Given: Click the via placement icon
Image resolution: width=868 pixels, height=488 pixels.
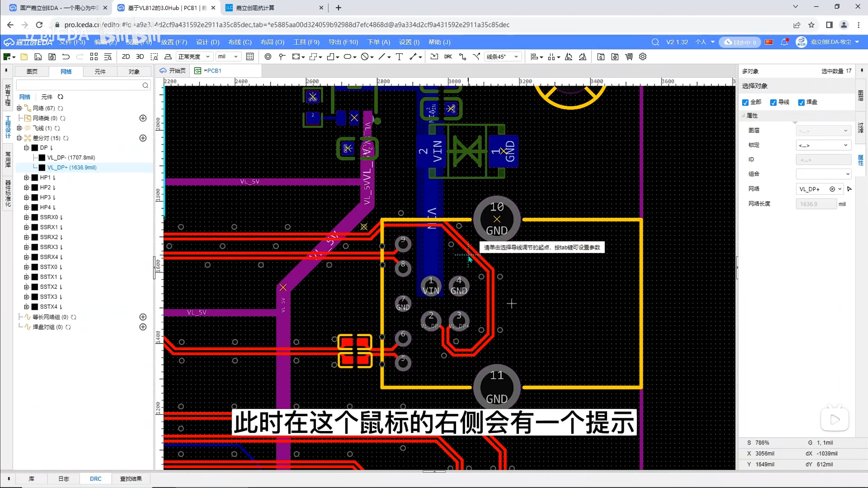Looking at the screenshot, I should click(x=268, y=57).
